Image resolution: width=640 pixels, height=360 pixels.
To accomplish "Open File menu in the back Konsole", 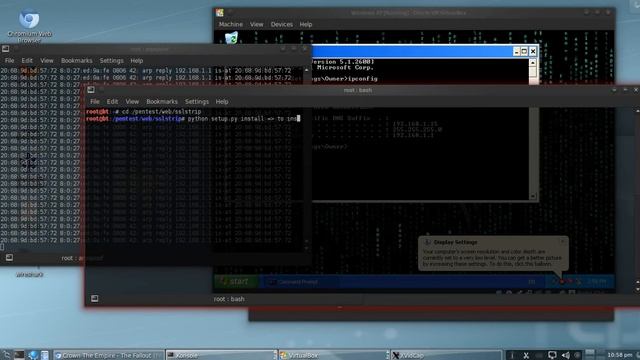I will pos(9,61).
